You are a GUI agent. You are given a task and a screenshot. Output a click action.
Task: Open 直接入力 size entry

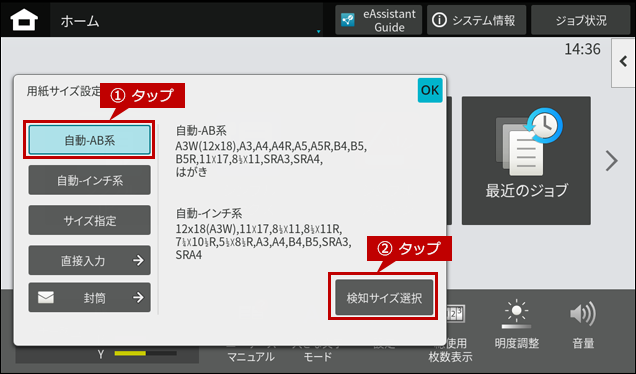90,260
